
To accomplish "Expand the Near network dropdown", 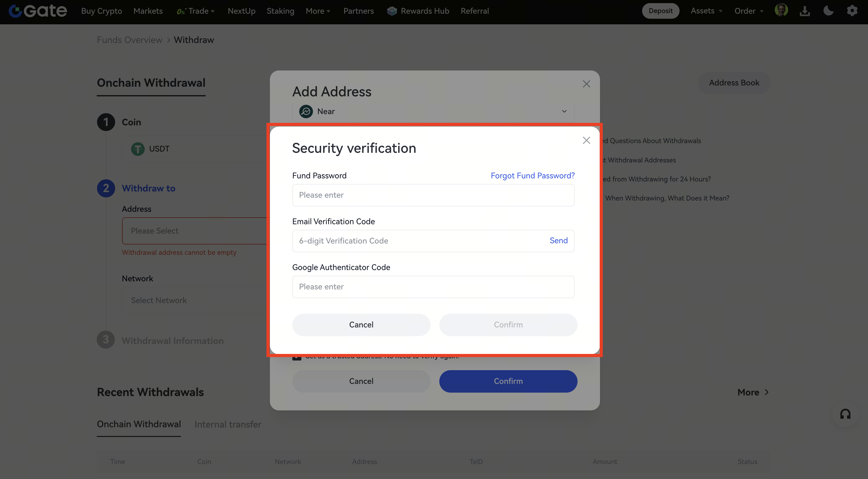I will [x=564, y=112].
